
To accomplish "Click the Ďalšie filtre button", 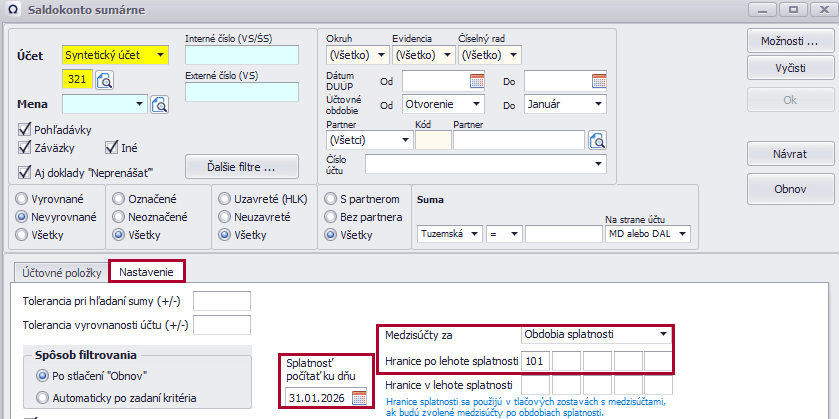I will [240, 165].
